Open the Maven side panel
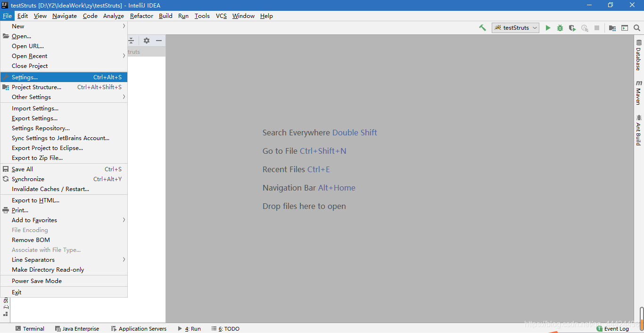 639,92
